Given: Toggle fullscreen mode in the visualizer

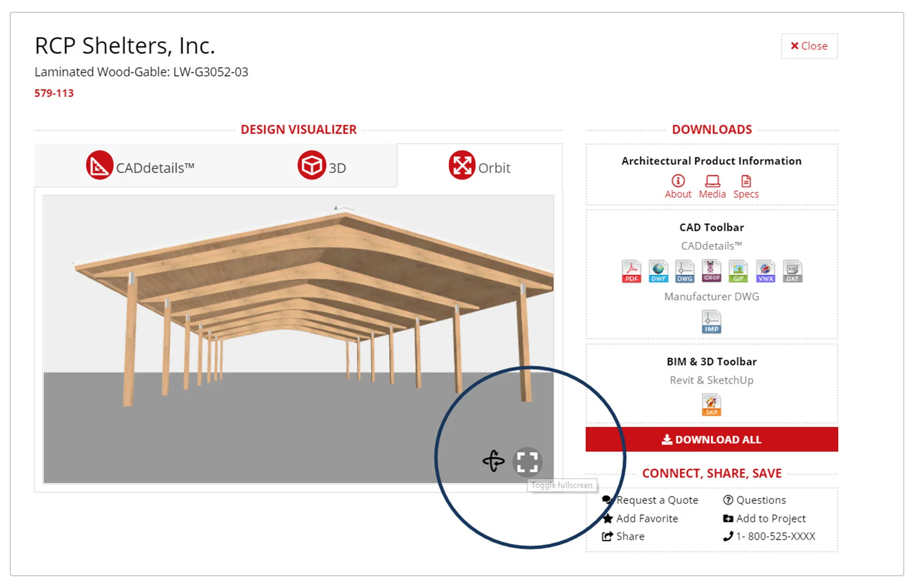Looking at the screenshot, I should (527, 462).
